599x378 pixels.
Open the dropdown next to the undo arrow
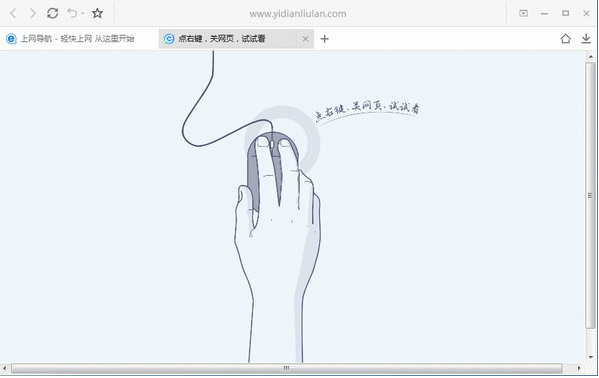coord(82,14)
